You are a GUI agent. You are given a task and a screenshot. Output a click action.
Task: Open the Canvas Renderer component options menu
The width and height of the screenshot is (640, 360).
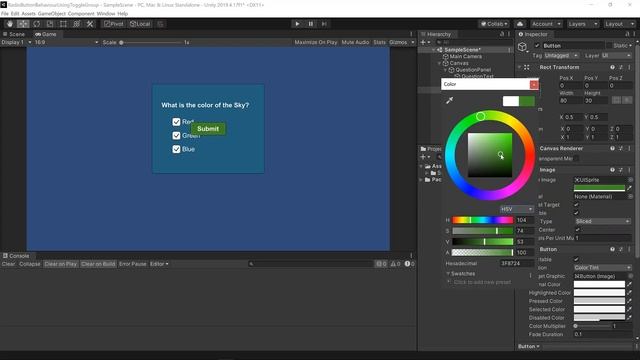click(x=629, y=149)
